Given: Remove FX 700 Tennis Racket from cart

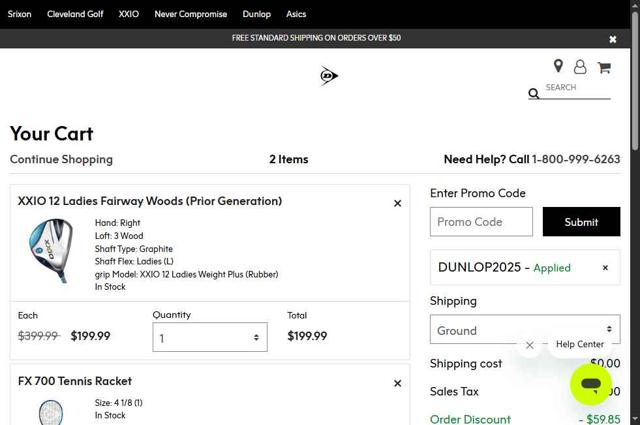Looking at the screenshot, I should (397, 383).
